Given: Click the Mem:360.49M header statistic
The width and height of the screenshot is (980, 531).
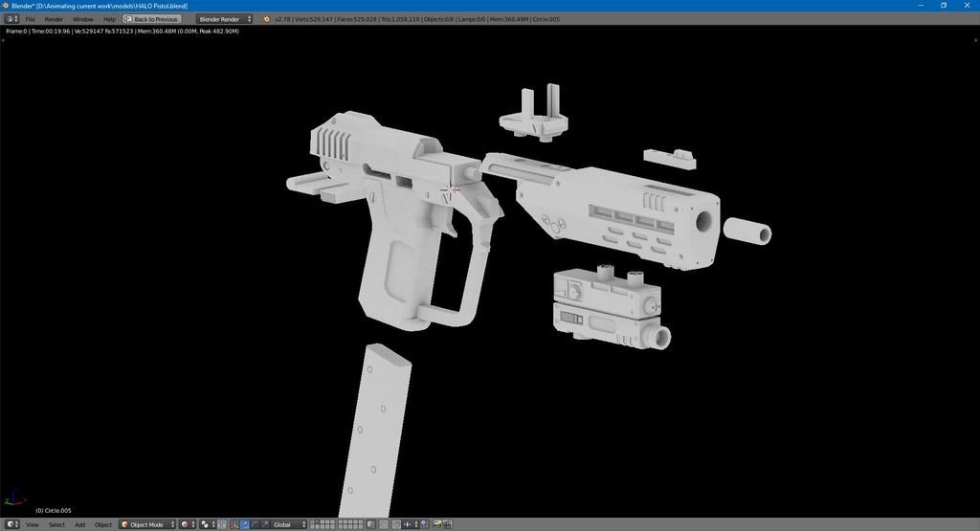Looking at the screenshot, I should [509, 19].
